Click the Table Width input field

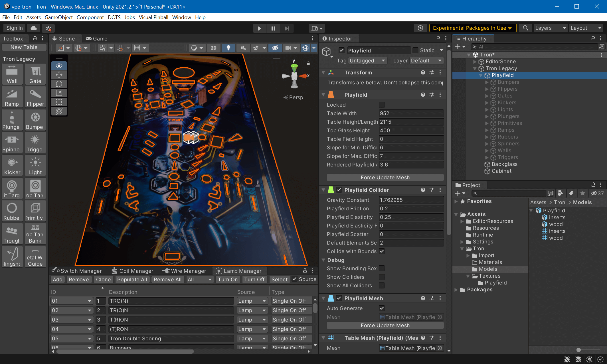[411, 113]
